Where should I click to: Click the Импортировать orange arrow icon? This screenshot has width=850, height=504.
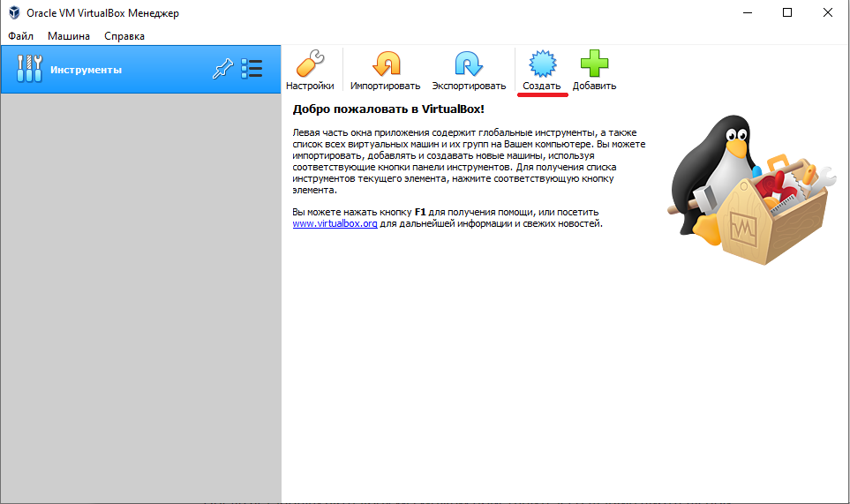[x=386, y=64]
